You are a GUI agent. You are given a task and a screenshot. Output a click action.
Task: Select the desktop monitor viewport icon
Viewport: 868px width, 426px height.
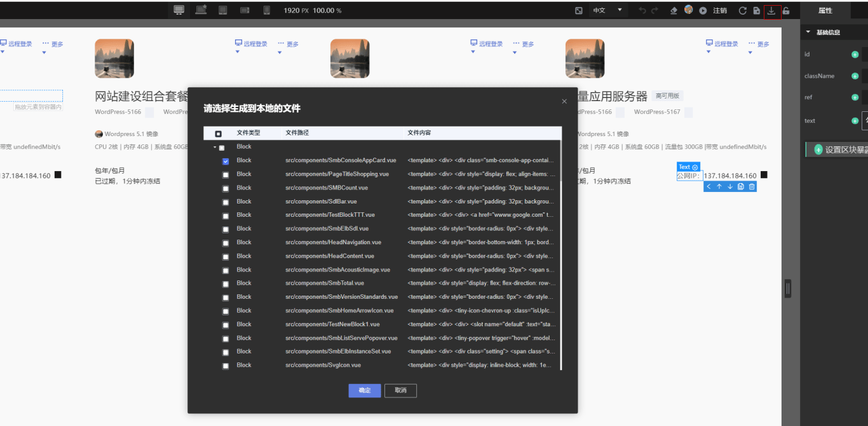[179, 10]
